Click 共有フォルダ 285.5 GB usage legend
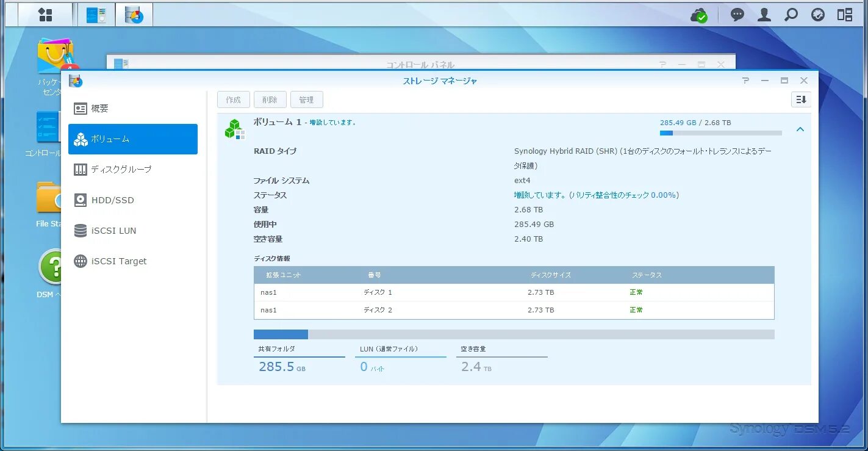The height and width of the screenshot is (451, 868). 299,360
